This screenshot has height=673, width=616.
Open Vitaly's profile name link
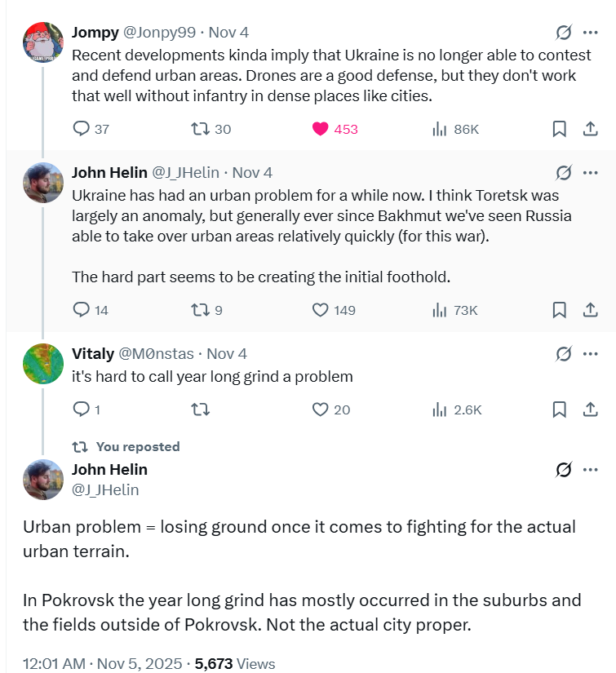92,354
